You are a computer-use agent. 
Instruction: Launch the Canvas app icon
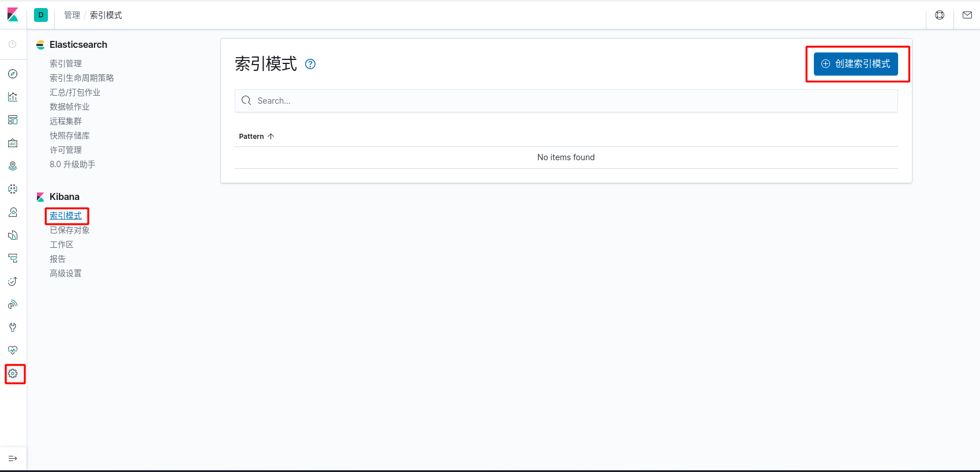coord(13,143)
